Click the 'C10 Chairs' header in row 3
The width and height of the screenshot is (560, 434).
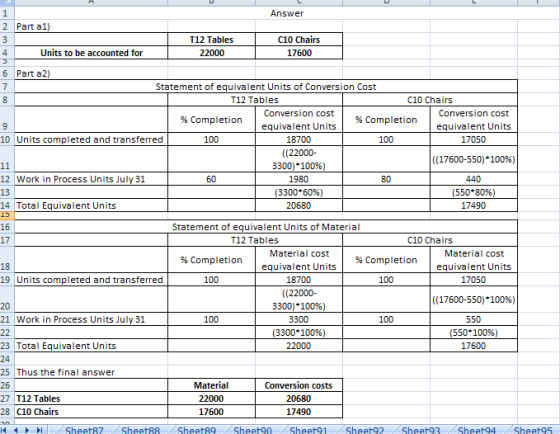click(x=299, y=39)
